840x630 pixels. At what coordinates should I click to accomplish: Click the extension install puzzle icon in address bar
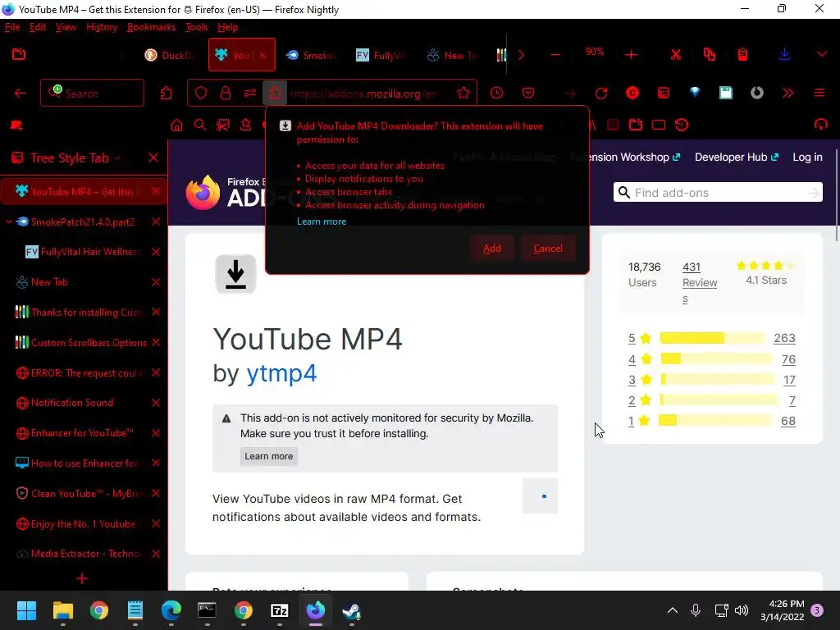pos(275,94)
